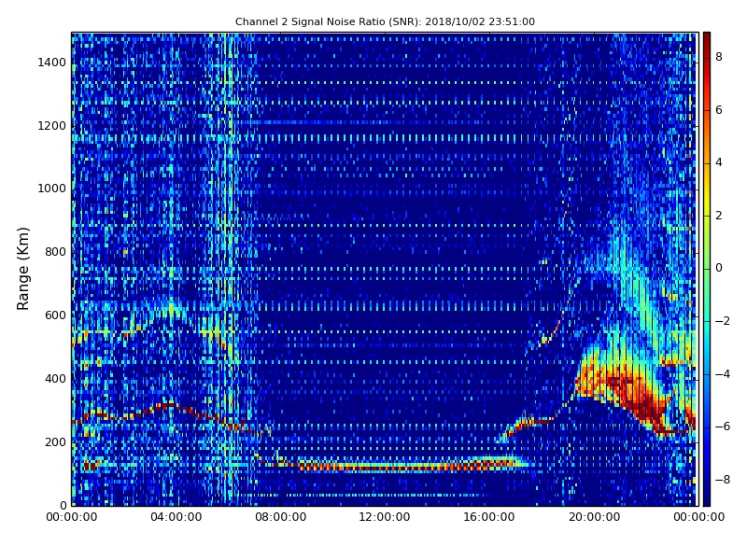Click the SNR colorbar strip
Image resolution: width=747 pixels, height=560 pixels.
click(707, 269)
